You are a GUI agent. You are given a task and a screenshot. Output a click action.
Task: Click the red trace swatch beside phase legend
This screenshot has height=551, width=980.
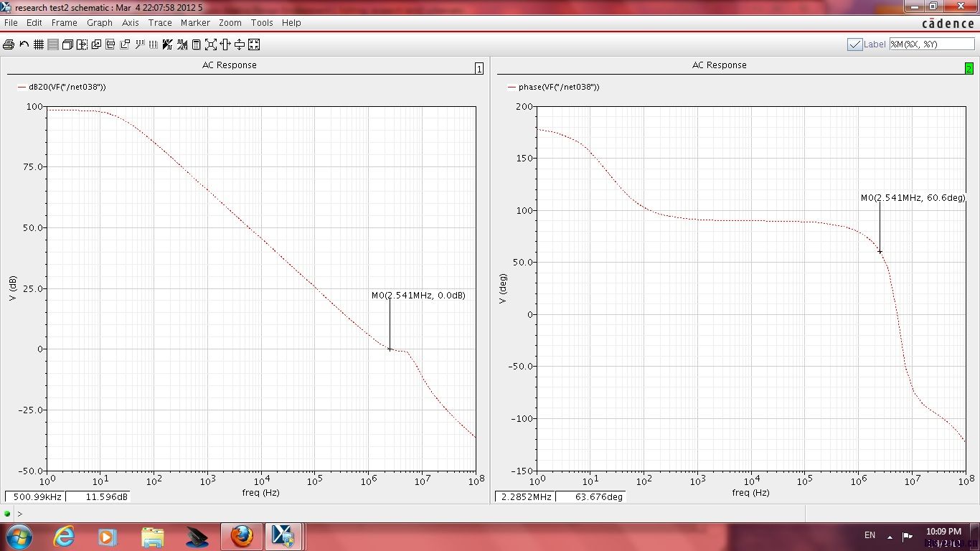[x=512, y=88]
